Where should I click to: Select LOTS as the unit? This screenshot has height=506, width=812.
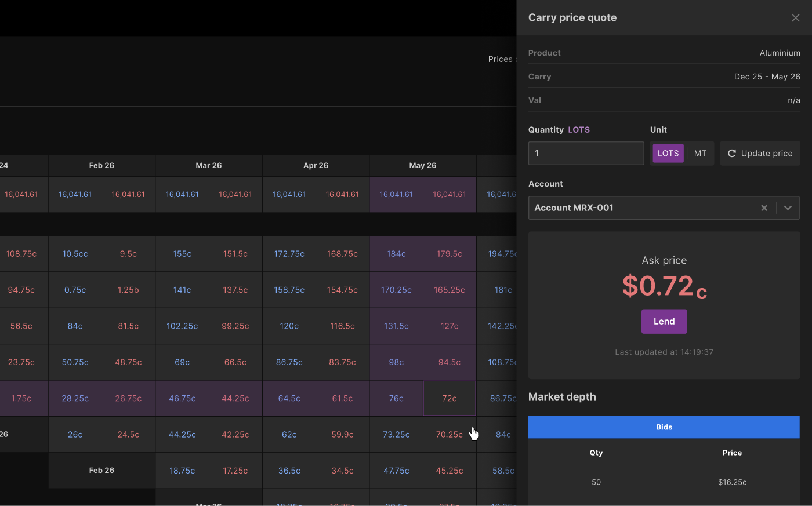tap(668, 154)
